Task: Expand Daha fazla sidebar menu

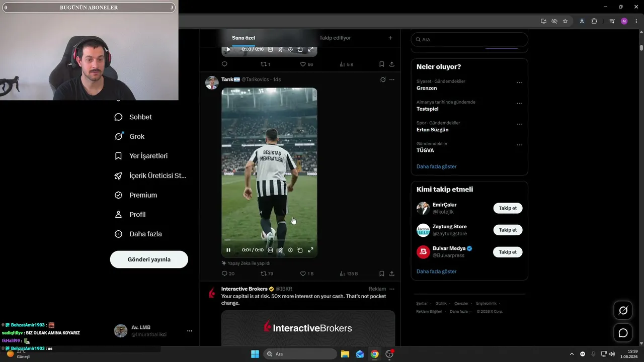Action: pos(138,234)
